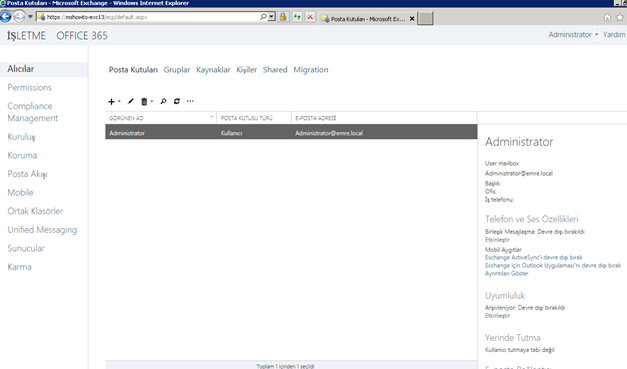Click the Kullanıcı cell in the mailbox row
This screenshot has width=627, height=369.
coord(232,133)
